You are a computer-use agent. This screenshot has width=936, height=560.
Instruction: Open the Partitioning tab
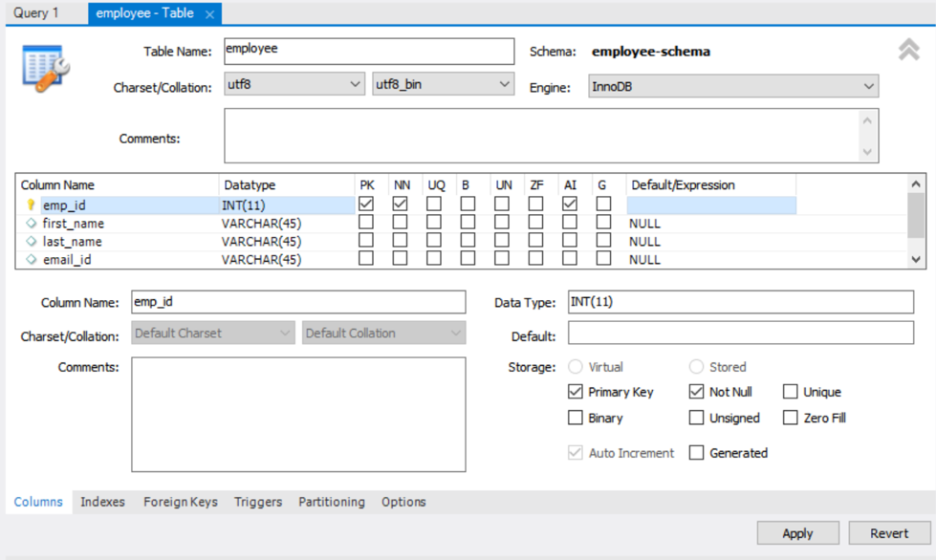(x=332, y=502)
